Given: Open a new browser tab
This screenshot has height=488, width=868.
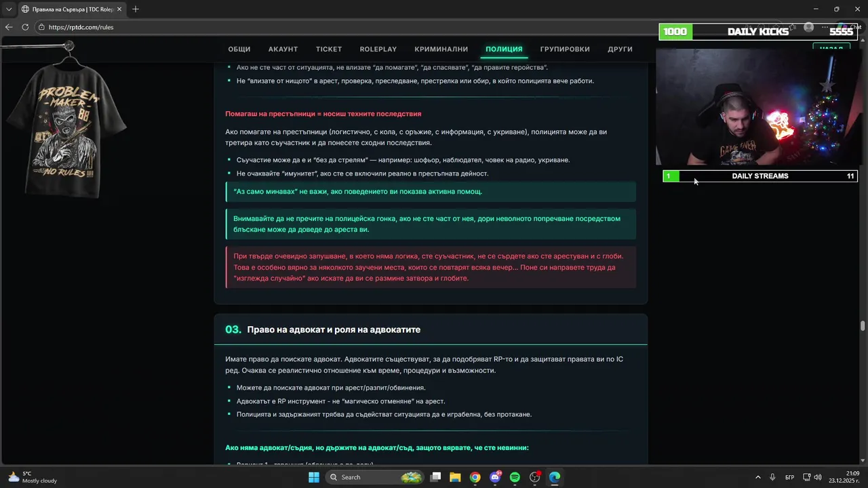Looking at the screenshot, I should (136, 9).
